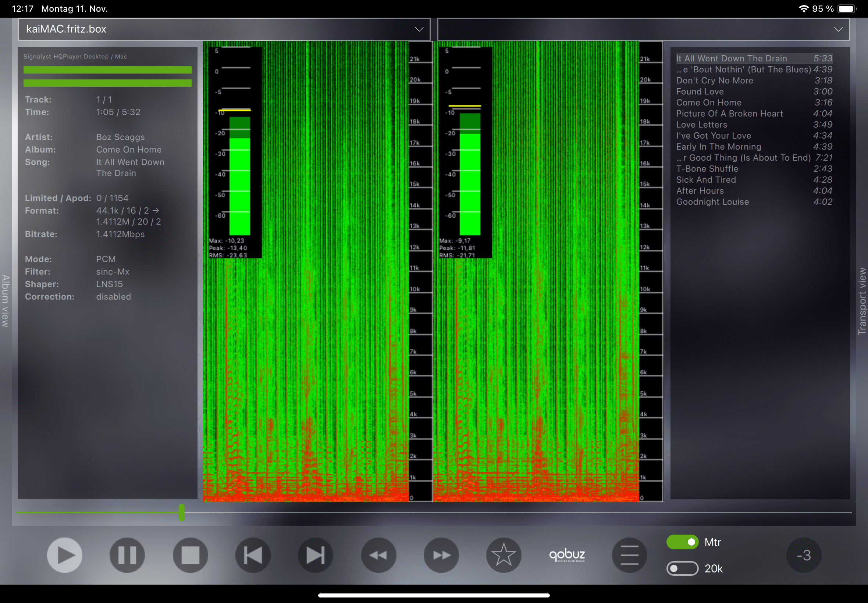Start playback with the Play button
Screen dimensions: 868x603
pos(65,555)
